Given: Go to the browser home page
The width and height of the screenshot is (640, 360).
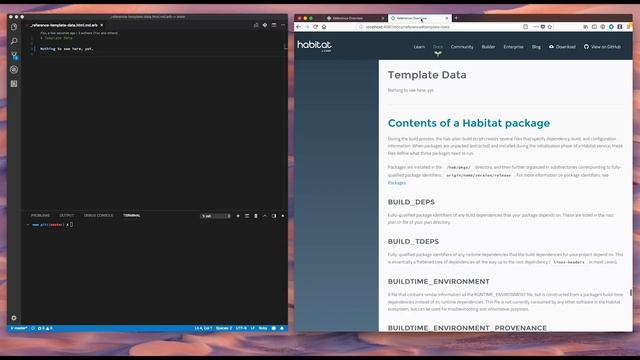Looking at the screenshot, I should click(x=324, y=27).
